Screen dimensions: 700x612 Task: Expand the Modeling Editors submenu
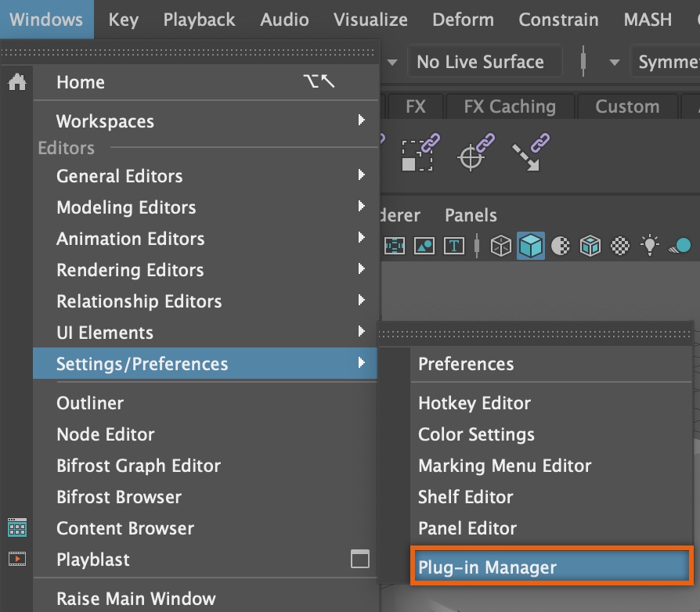(361, 207)
